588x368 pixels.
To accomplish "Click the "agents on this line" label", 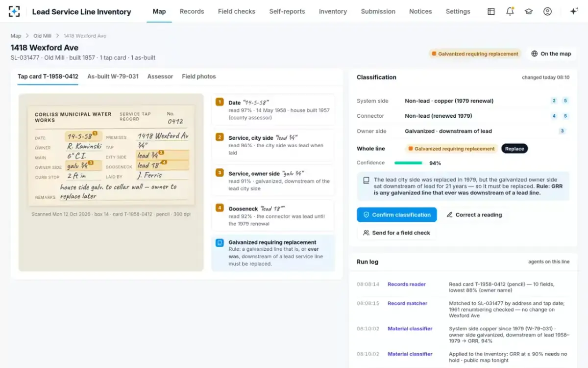I will coord(549,262).
